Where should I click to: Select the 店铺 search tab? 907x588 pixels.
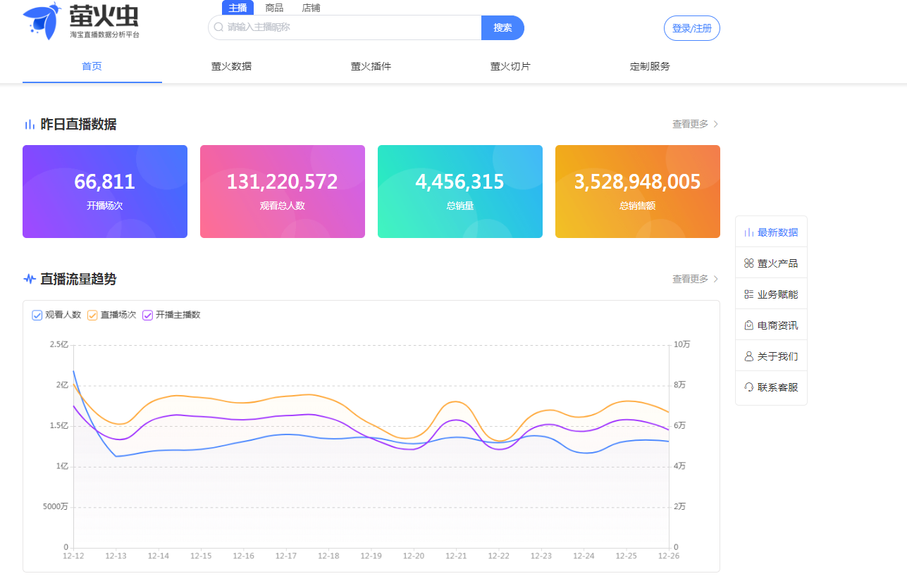coord(311,8)
